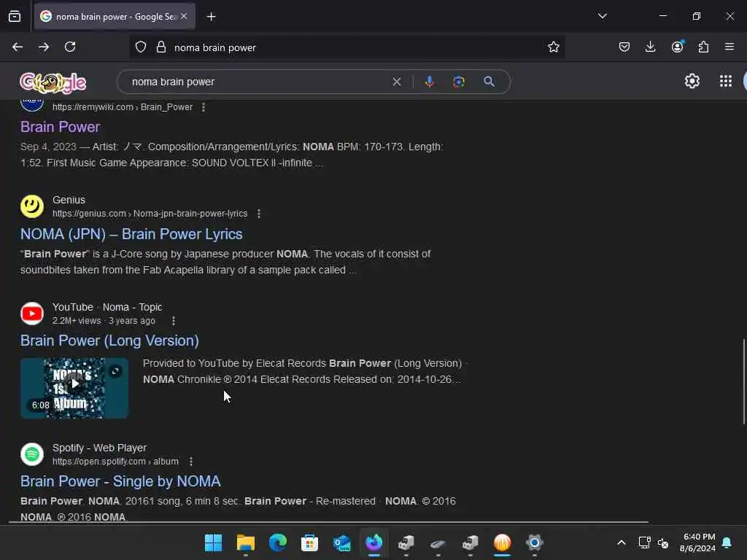Screen dimensions: 747x560
Task: Play the NOMA's 1st Album video thumbnail
Action: [x=74, y=388]
